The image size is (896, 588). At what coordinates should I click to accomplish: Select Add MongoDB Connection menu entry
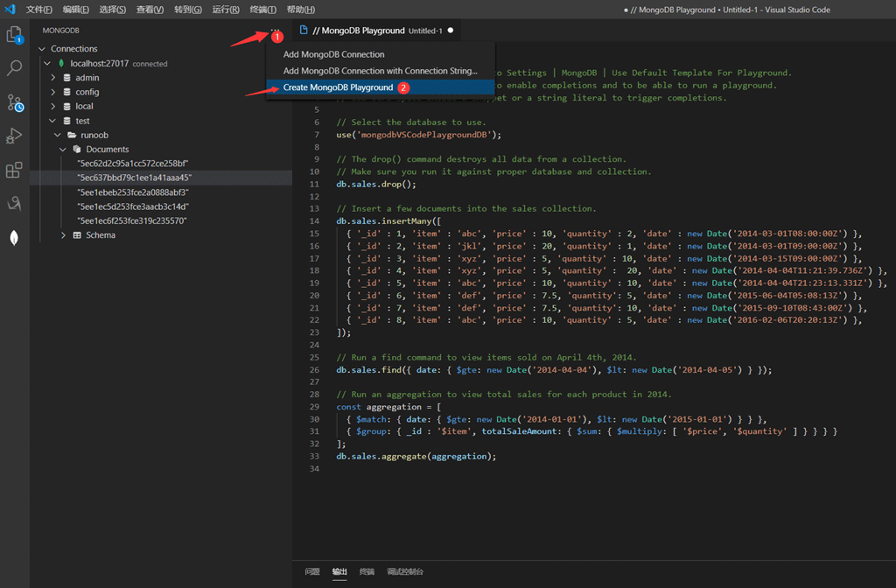pos(333,54)
